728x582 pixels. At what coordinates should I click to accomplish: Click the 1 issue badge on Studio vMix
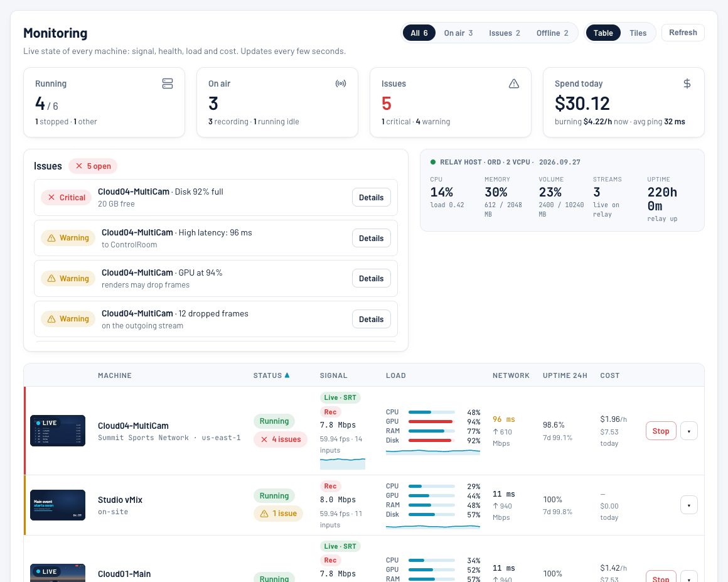pyautogui.click(x=278, y=514)
